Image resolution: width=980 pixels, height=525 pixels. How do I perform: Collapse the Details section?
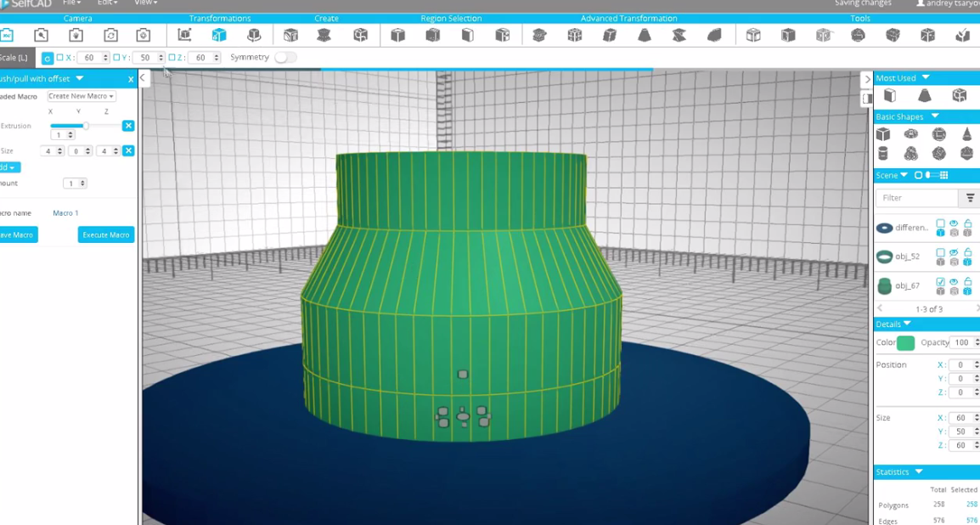(907, 324)
